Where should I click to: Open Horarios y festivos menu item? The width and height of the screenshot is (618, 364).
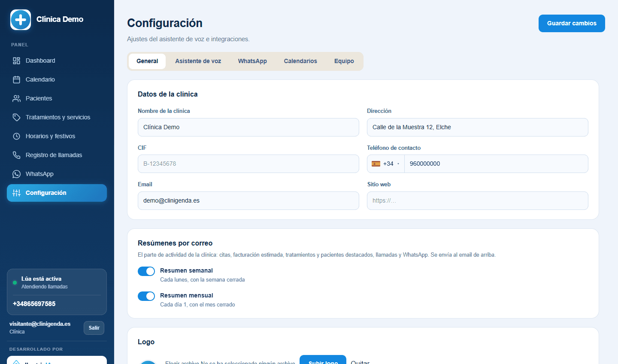tap(57, 136)
